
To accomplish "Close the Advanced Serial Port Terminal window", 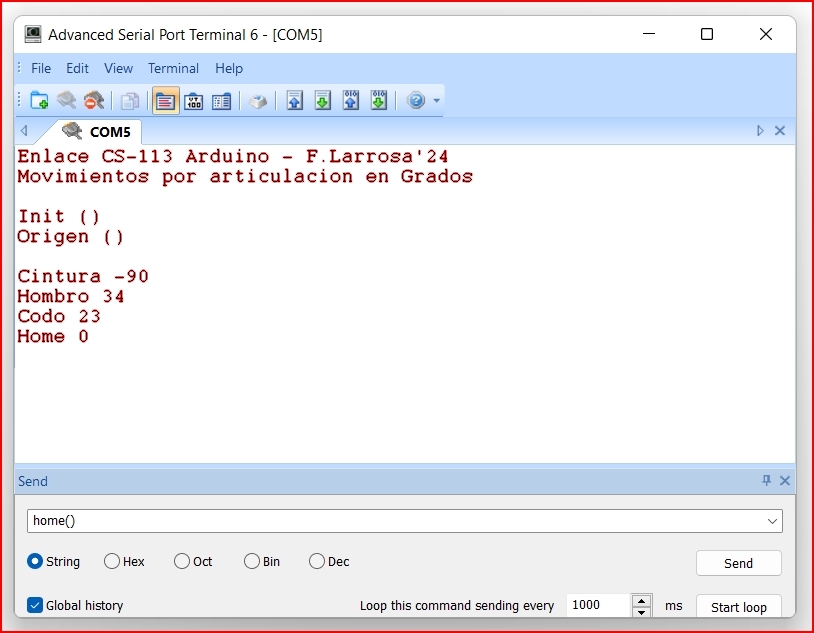I will pos(766,34).
